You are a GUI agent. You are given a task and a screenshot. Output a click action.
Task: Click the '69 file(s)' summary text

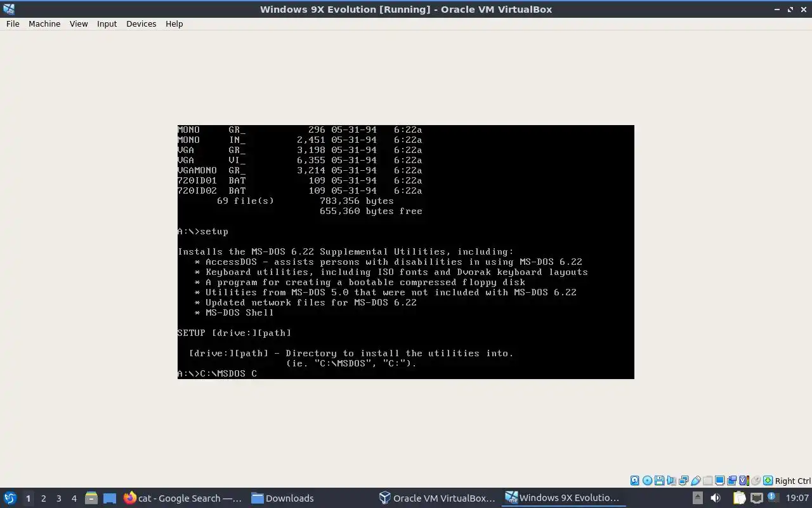click(x=246, y=201)
